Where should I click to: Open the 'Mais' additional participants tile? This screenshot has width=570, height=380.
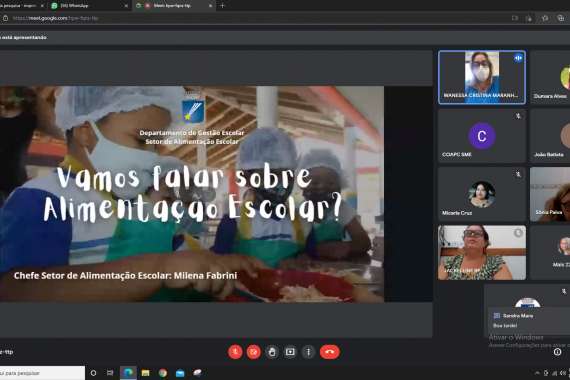550,252
